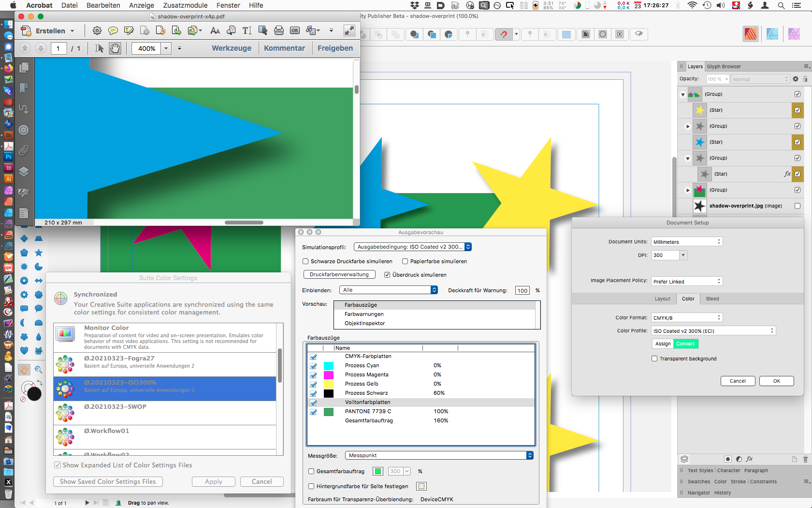The height and width of the screenshot is (508, 812).
Task: Enable Hintergrundfarbe für Seite festlegen checkbox
Action: tap(311, 486)
